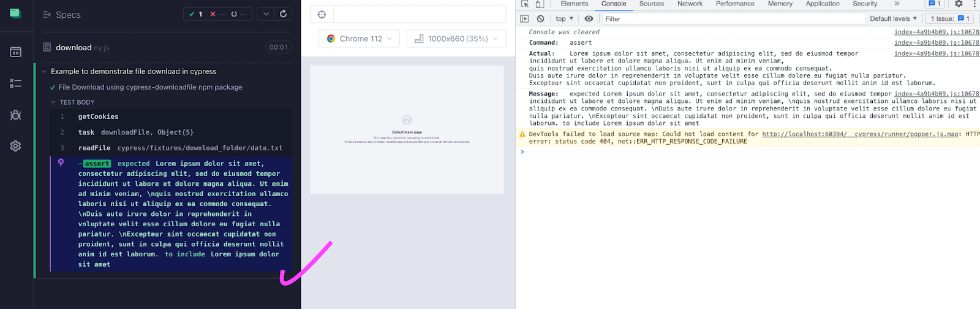This screenshot has width=980, height=309.
Task: Toggle the DevTools device toolbar icon
Action: point(540,4)
